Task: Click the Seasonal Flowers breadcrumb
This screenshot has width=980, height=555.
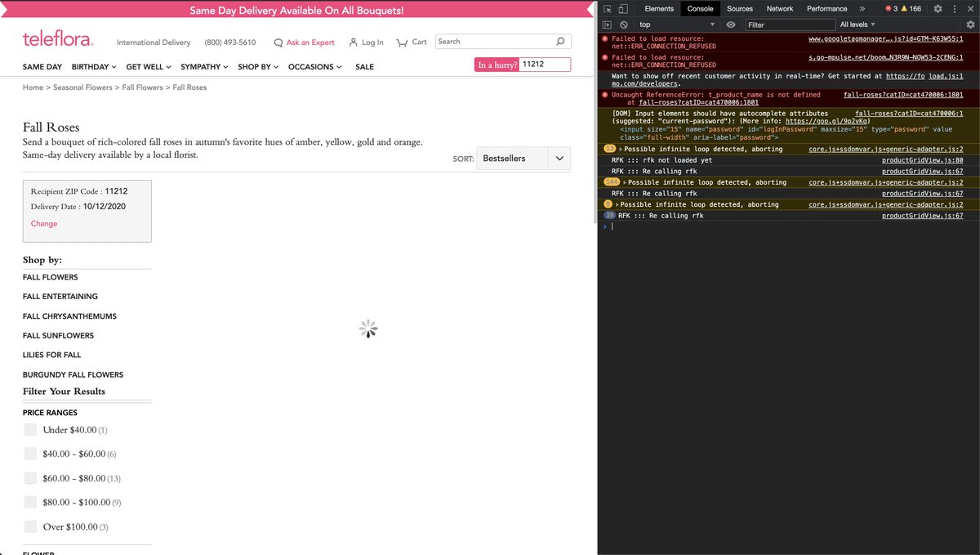Action: click(82, 87)
